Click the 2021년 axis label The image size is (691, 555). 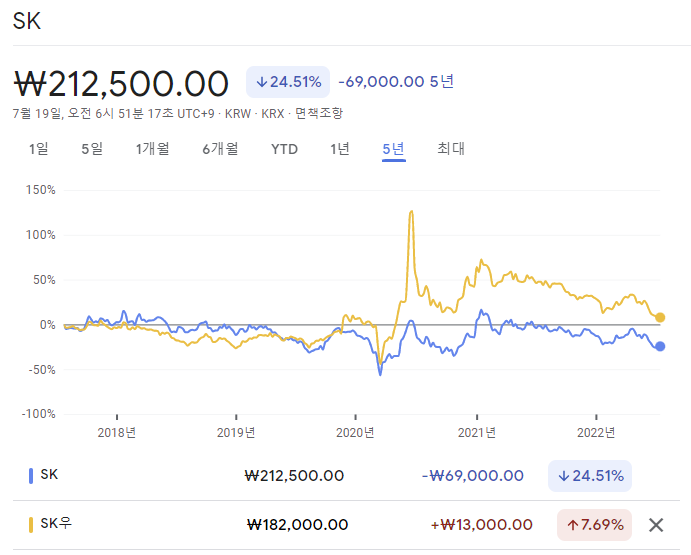click(477, 432)
